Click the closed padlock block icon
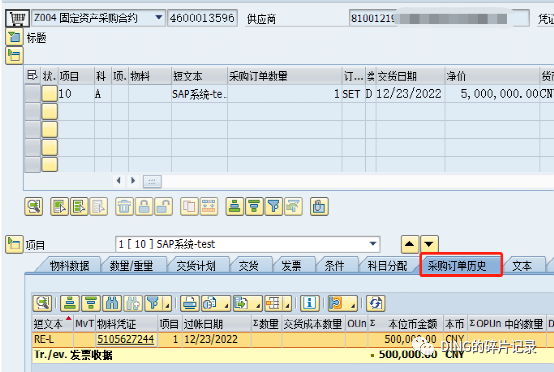 coord(144,207)
